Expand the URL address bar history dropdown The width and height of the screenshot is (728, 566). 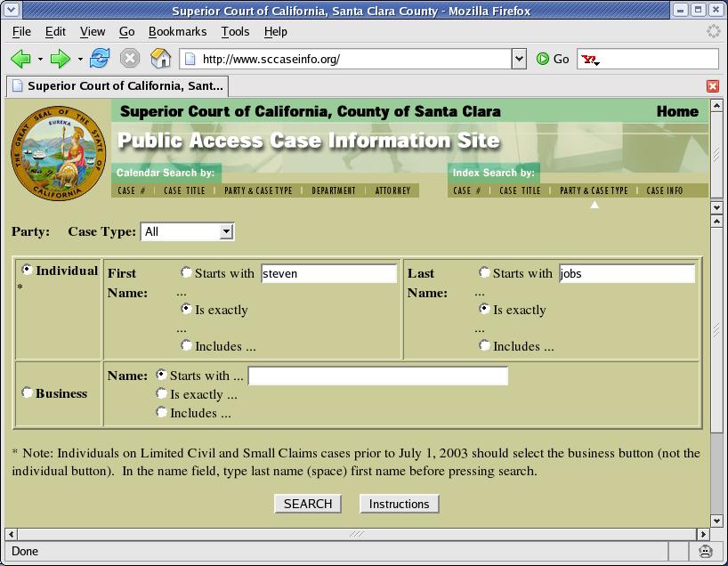(519, 59)
